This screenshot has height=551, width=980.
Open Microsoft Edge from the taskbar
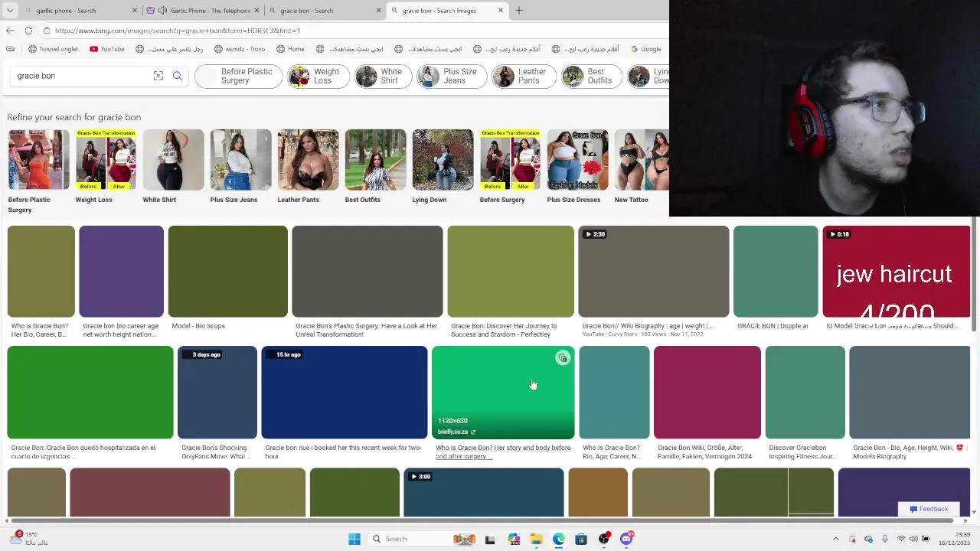click(x=559, y=539)
